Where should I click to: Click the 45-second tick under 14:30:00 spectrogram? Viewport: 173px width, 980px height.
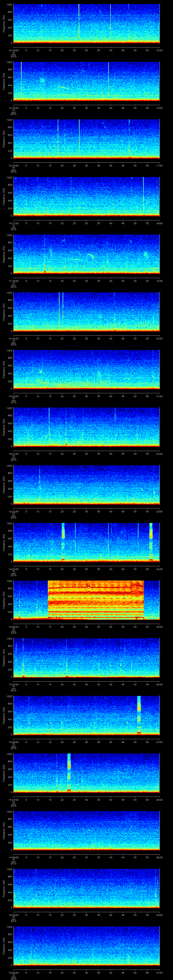[x=123, y=972]
